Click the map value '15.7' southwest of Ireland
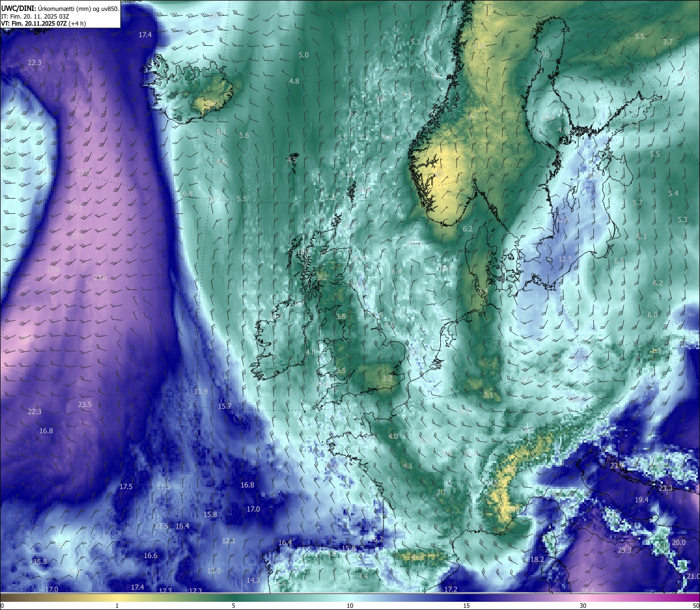The image size is (700, 610). tap(225, 406)
